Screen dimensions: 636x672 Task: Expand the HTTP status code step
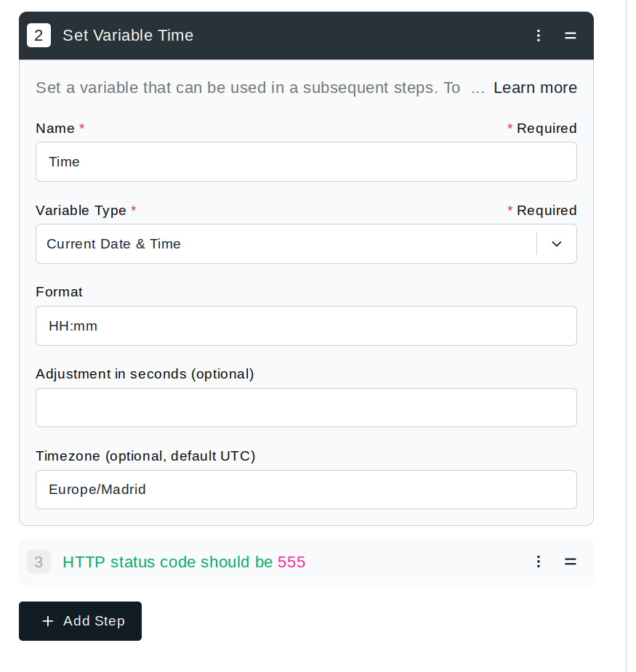tap(306, 562)
